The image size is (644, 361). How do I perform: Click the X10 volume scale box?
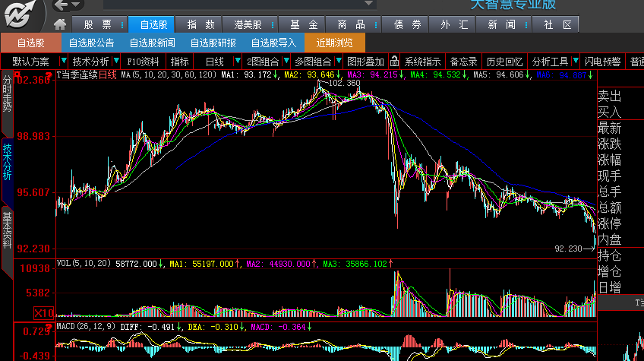[x=43, y=313]
